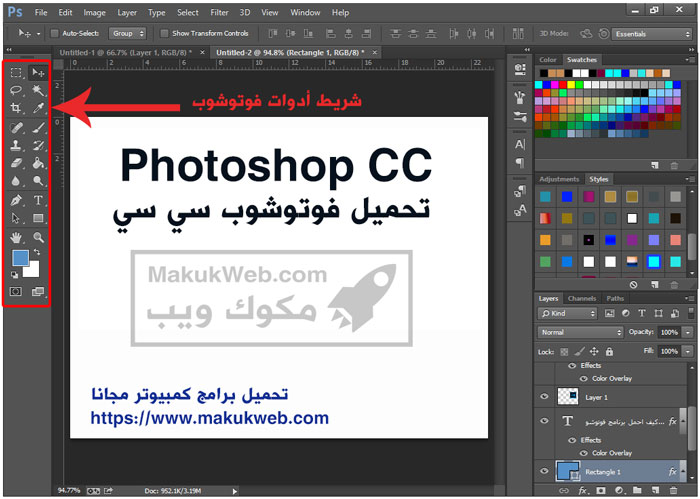The image size is (700, 499).
Task: Enable Show Transform Controls checkbox
Action: coord(164,33)
